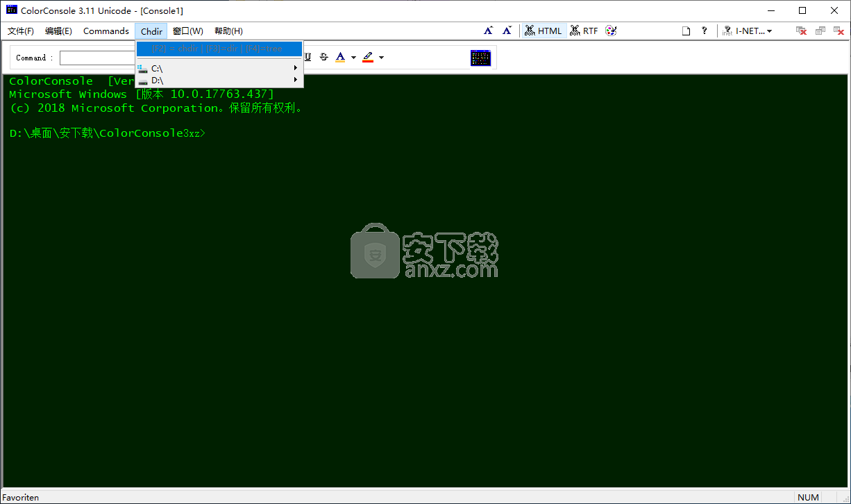Viewport: 851px width, 504px height.
Task: Export console output as HTML
Action: click(x=544, y=31)
